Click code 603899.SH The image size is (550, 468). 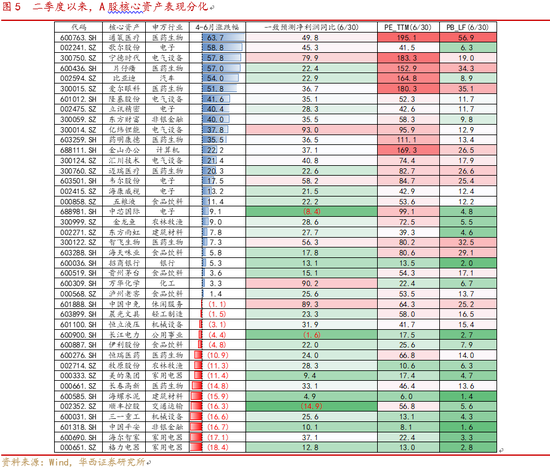[x=78, y=314]
